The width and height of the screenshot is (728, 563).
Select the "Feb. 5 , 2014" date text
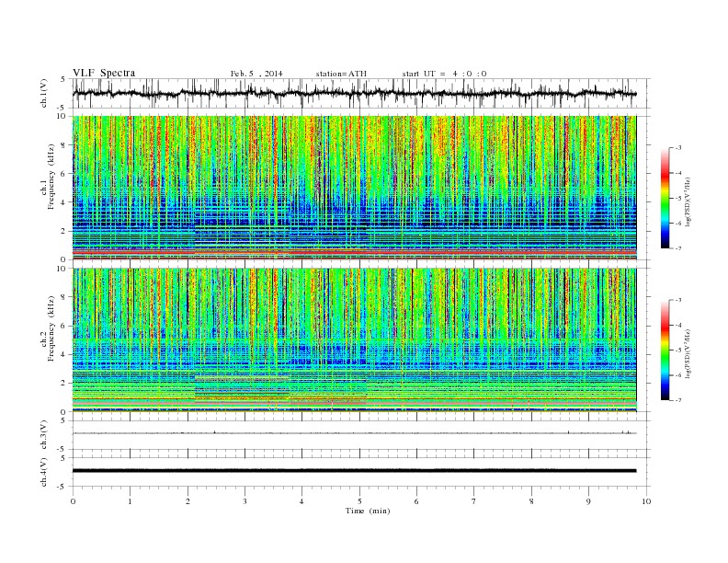[256, 74]
